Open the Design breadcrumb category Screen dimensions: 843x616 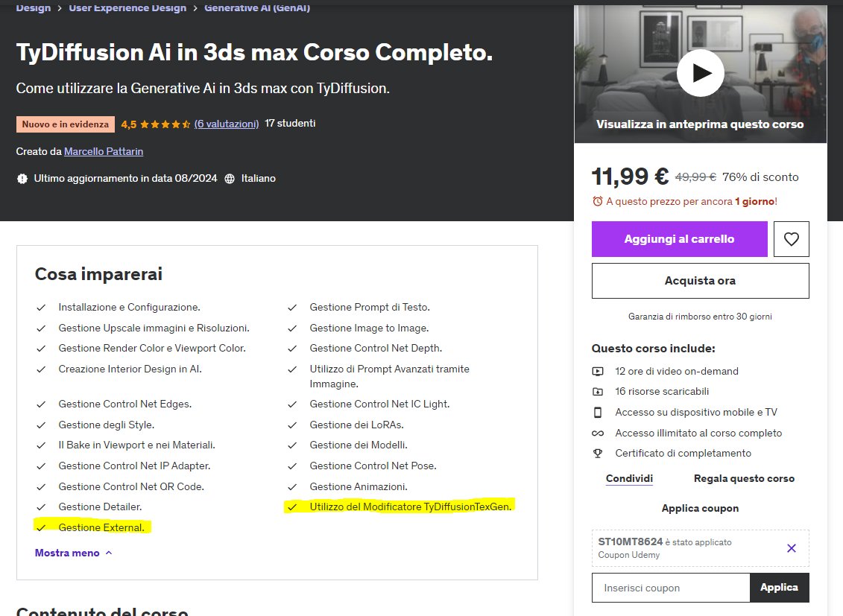pyautogui.click(x=33, y=7)
